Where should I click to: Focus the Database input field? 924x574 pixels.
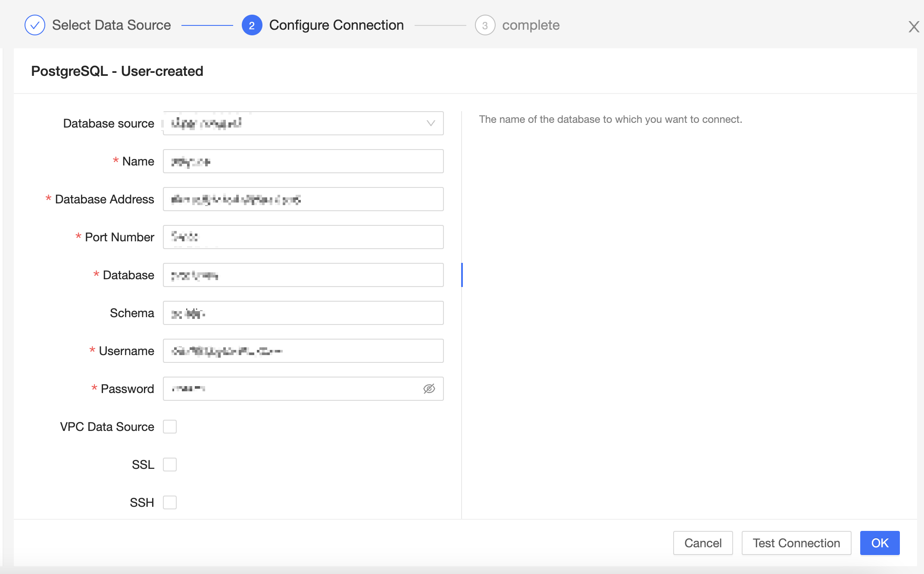pos(303,275)
